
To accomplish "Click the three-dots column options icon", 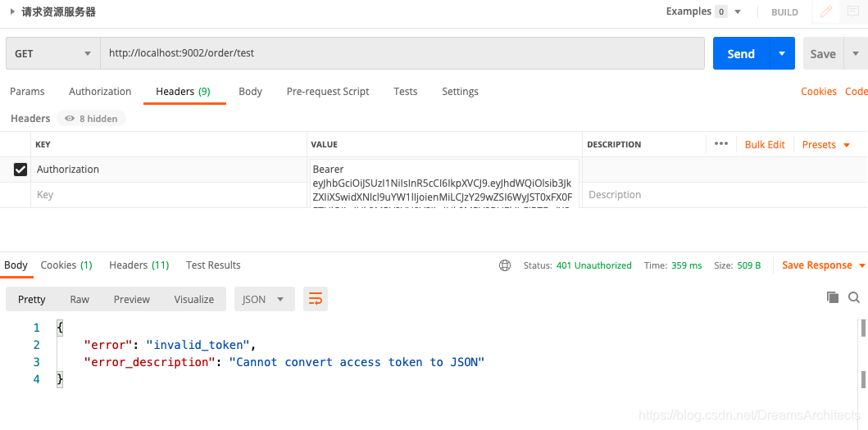I will pos(720,144).
